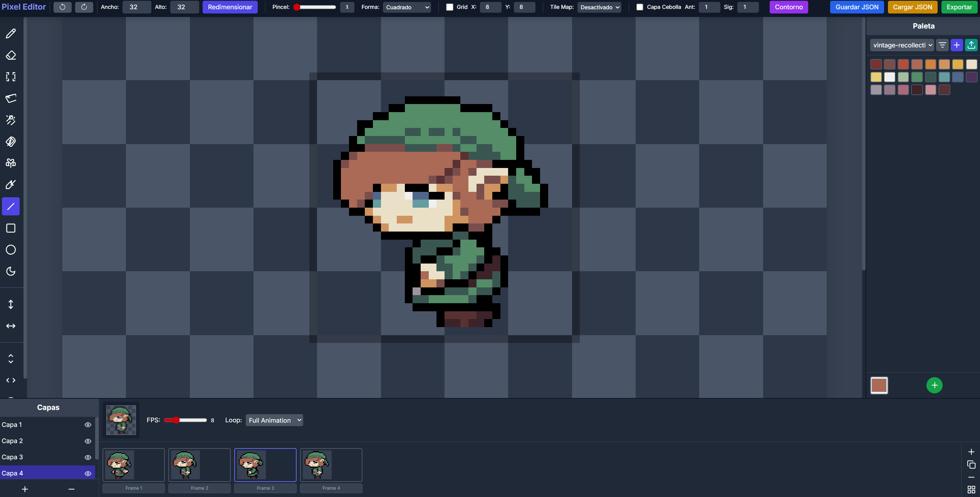Click the vertical chevrons tool
Viewport: 980px width, 497px height.
(11, 359)
